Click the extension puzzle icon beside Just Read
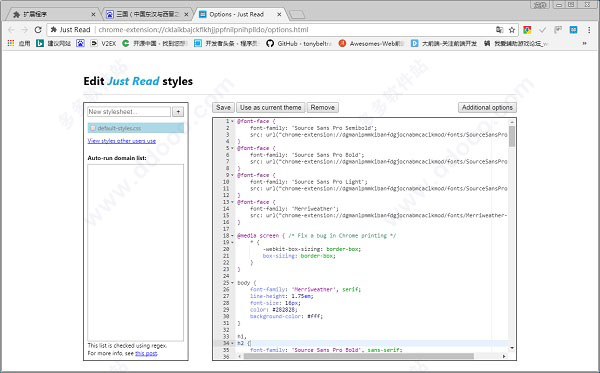Screen dimensions: 600x373 pos(54,29)
